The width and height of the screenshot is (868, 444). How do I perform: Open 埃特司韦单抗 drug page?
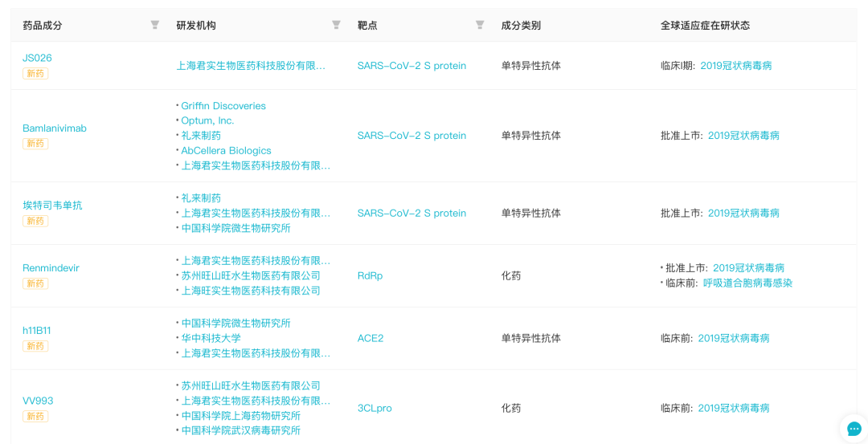[x=52, y=205]
